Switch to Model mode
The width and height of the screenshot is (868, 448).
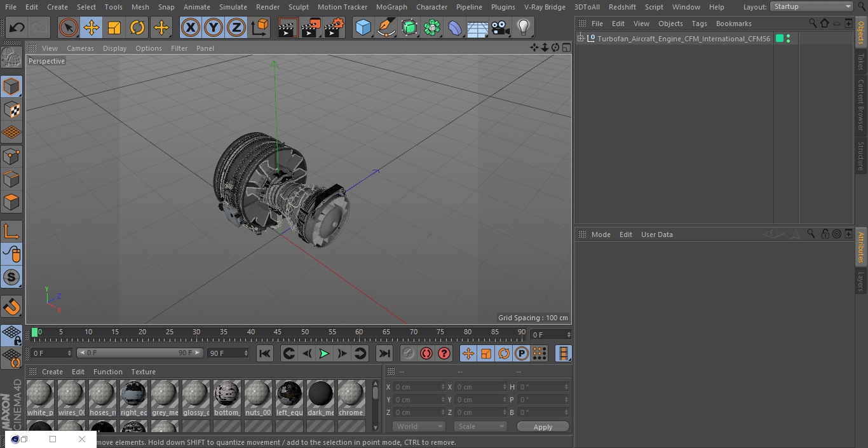tap(11, 86)
